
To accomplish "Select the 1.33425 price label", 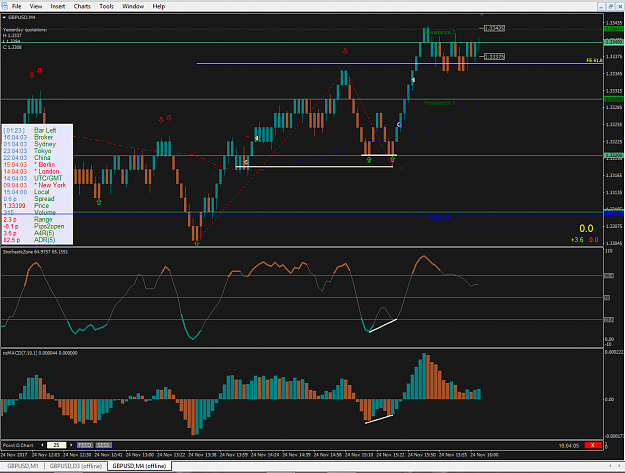I will point(494,28).
